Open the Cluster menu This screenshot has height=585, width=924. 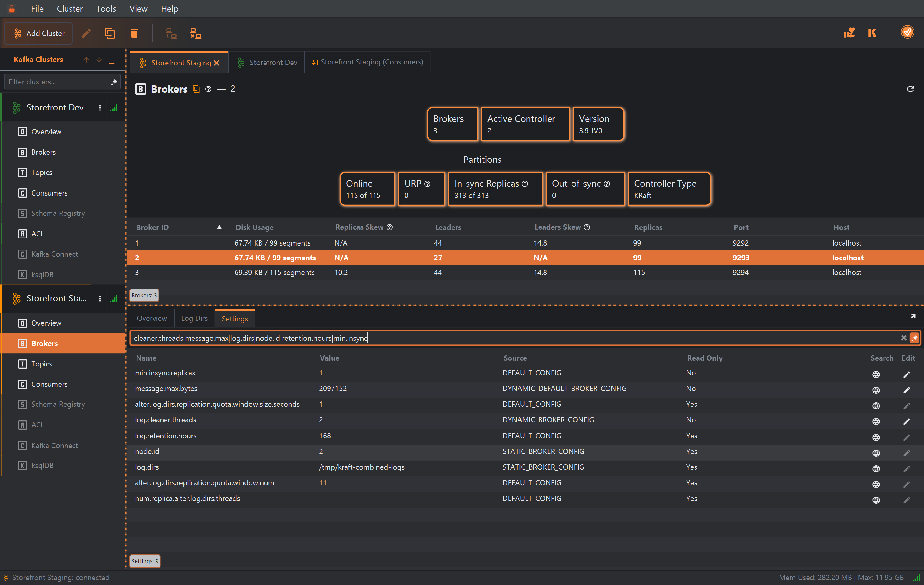coord(69,9)
